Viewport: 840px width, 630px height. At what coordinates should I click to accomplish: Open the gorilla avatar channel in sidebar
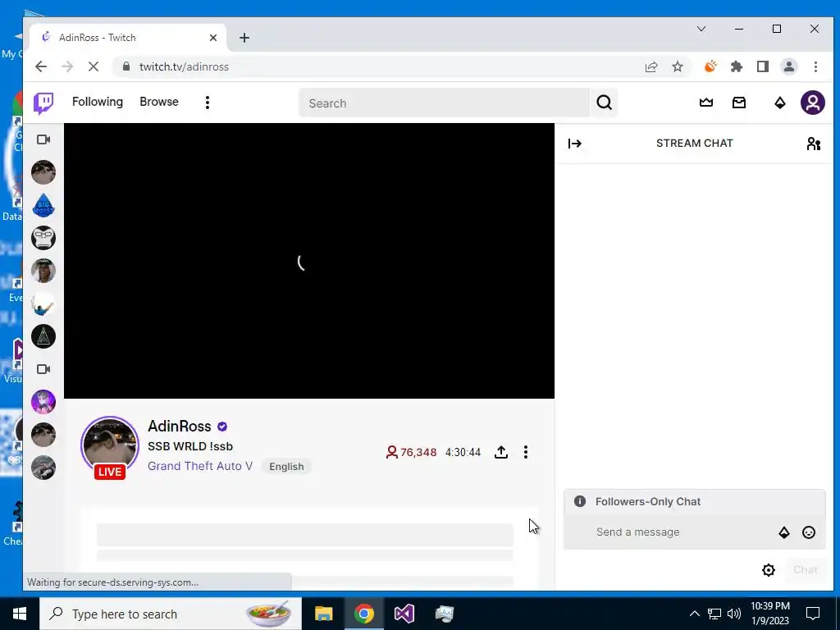coord(43,238)
